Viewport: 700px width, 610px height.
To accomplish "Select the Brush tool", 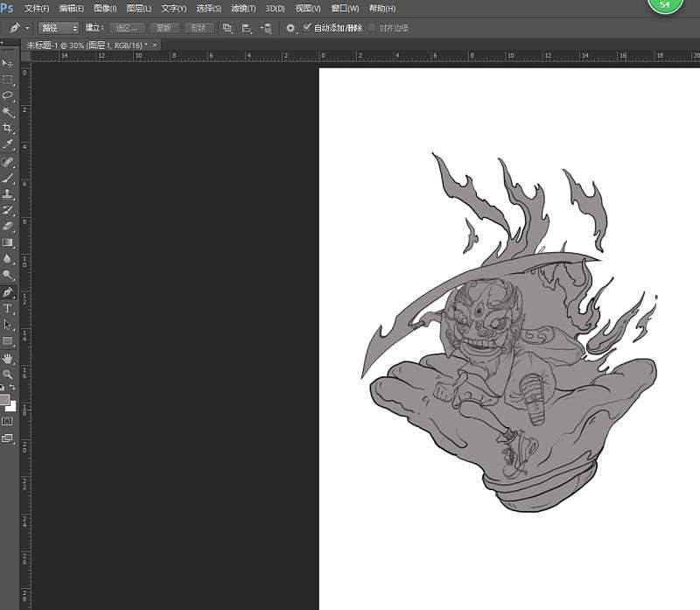I will [7, 178].
